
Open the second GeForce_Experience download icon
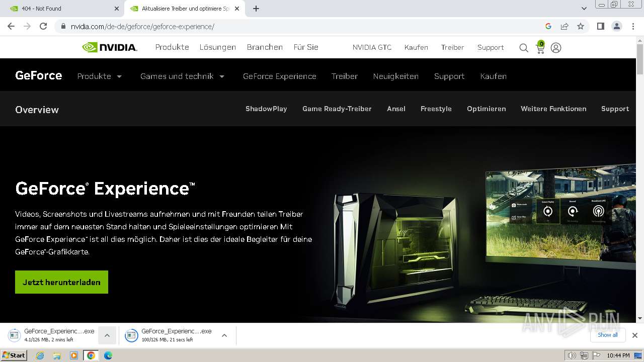click(131, 335)
